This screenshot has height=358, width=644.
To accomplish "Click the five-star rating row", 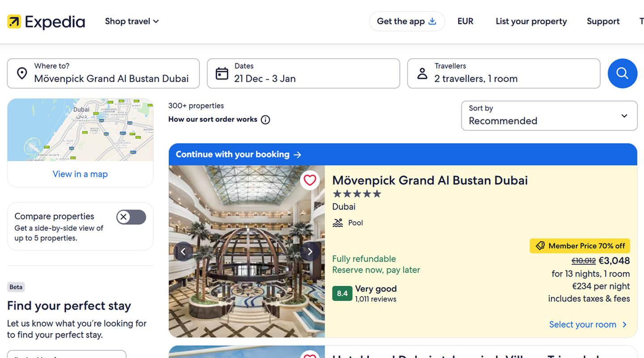I will point(357,194).
